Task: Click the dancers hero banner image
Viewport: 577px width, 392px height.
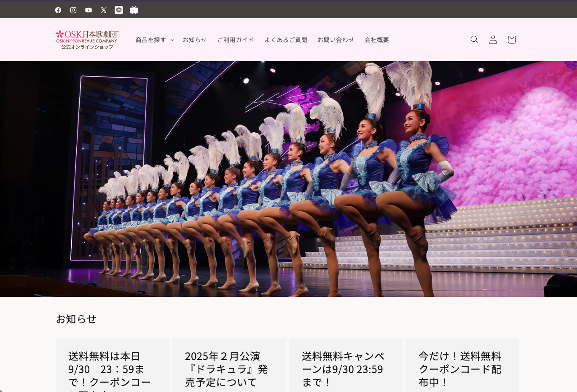Action: (288, 179)
